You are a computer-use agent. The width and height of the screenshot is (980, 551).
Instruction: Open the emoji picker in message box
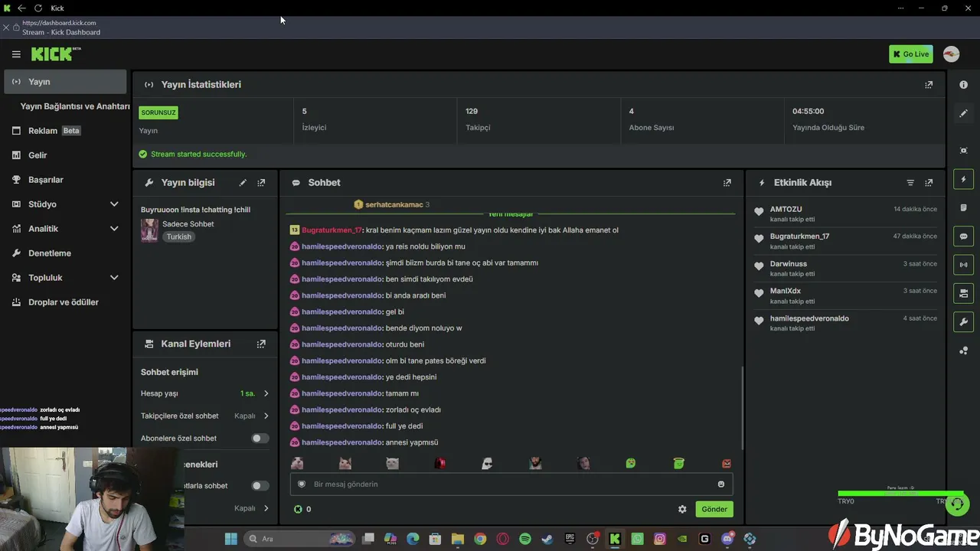[x=721, y=484]
